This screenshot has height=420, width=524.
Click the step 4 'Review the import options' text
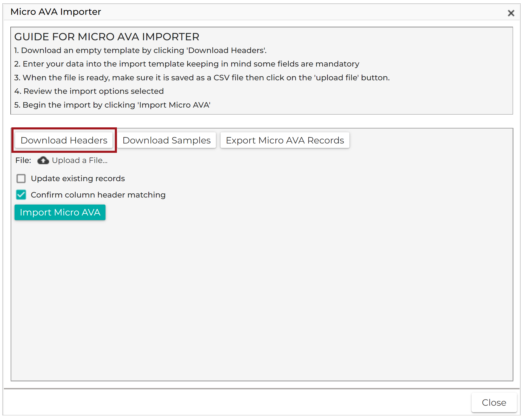coord(89,91)
